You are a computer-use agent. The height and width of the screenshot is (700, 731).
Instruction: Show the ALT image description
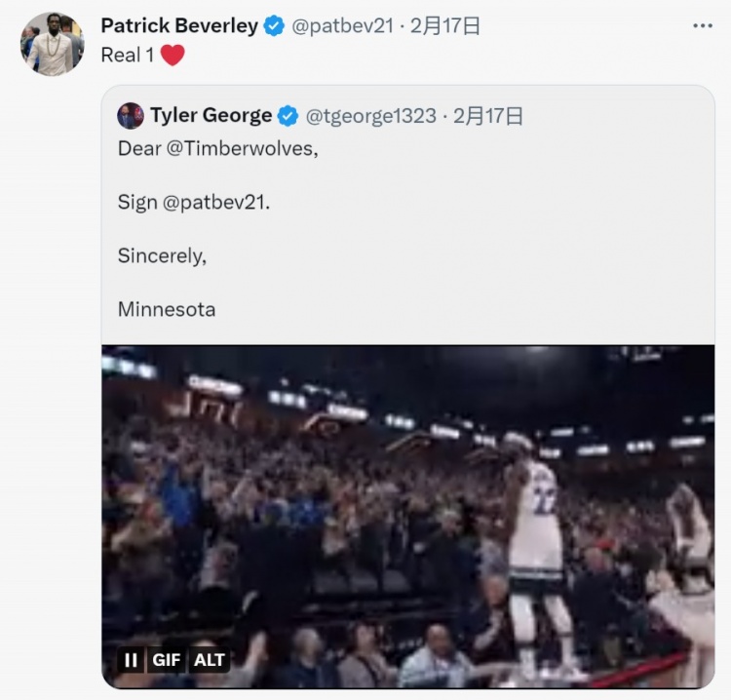click(210, 660)
